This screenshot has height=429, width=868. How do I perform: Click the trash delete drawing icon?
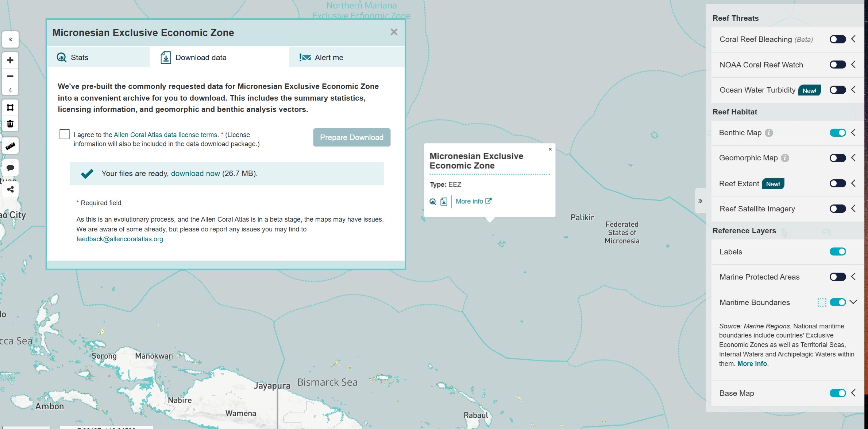pyautogui.click(x=10, y=124)
